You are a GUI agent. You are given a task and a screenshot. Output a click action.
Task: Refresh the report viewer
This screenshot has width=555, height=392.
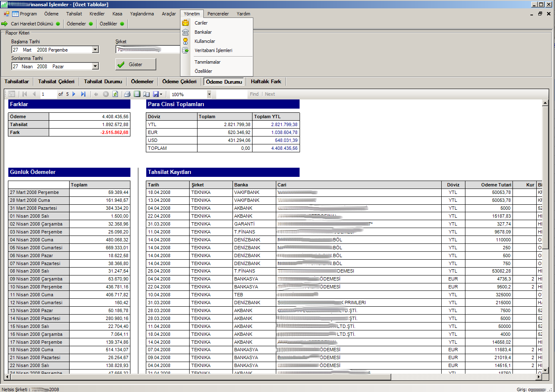pos(115,94)
